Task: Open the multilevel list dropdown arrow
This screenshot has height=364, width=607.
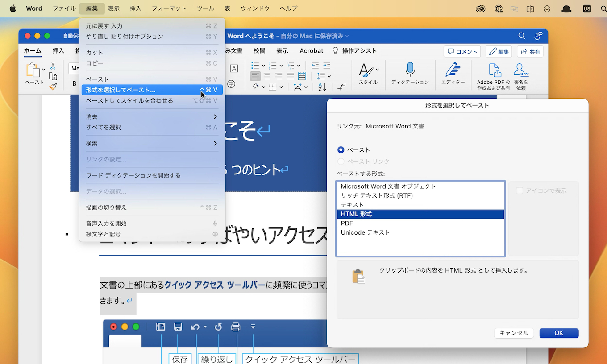Action: point(299,66)
